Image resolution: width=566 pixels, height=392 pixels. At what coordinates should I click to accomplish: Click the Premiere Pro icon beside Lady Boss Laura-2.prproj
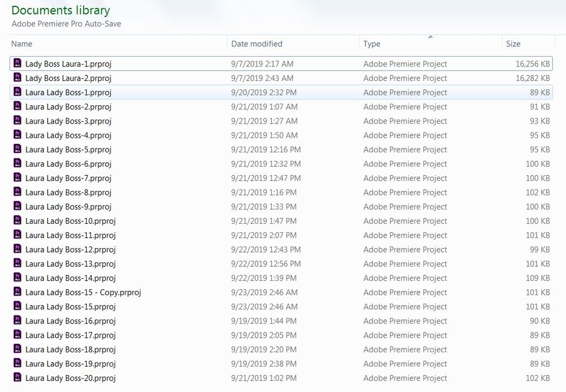point(19,78)
